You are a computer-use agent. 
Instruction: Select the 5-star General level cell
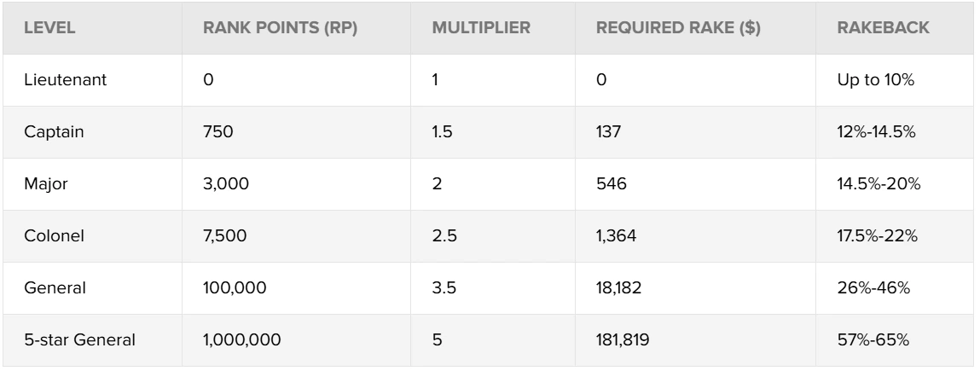coord(79,340)
